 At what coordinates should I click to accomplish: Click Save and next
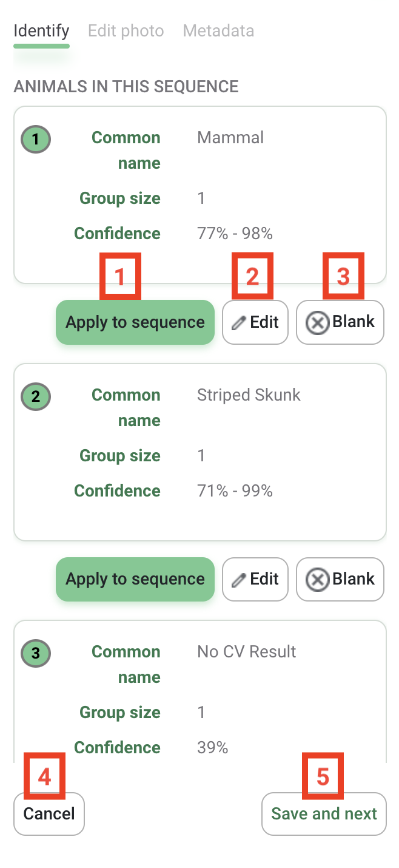pyautogui.click(x=324, y=813)
